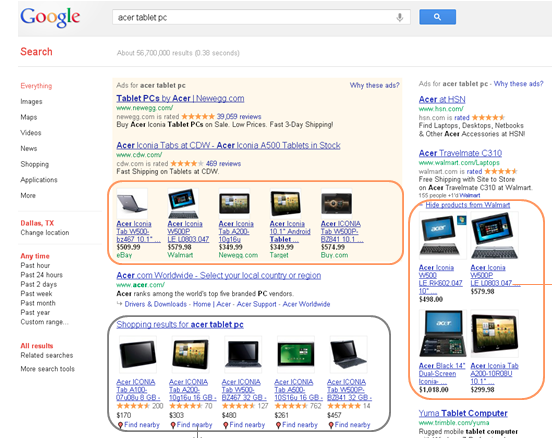Expand the More filter list
Viewport: 552px width, 438px height.
pyautogui.click(x=28, y=195)
